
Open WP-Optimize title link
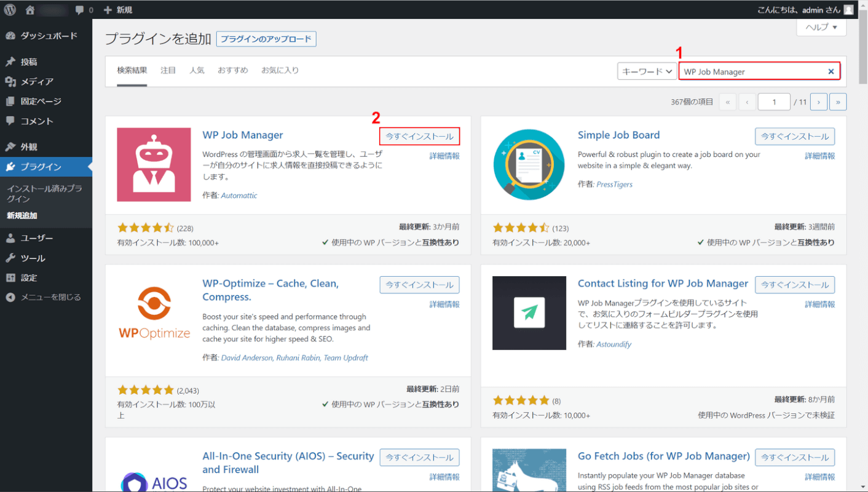(x=270, y=290)
